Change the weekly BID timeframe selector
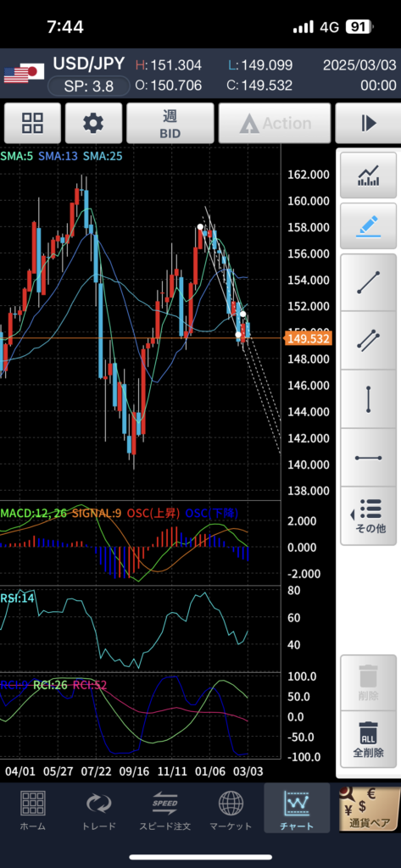 coord(170,124)
